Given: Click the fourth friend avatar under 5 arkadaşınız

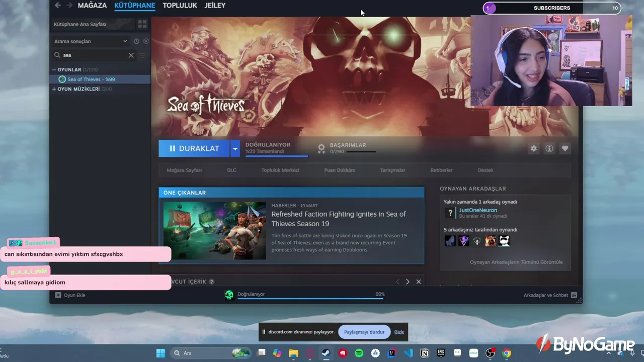Looking at the screenshot, I should pos(491,241).
